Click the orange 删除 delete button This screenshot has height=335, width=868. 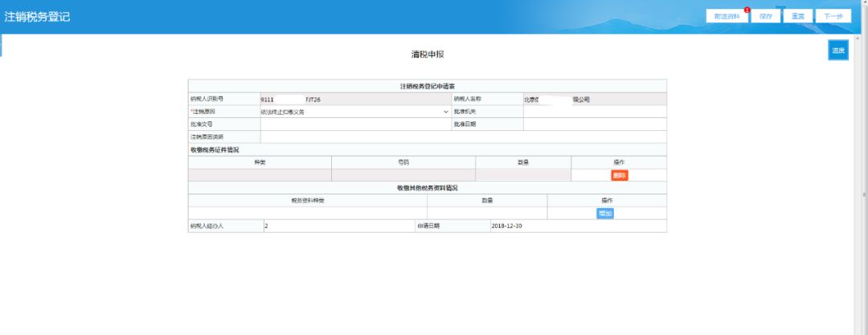coord(620,175)
